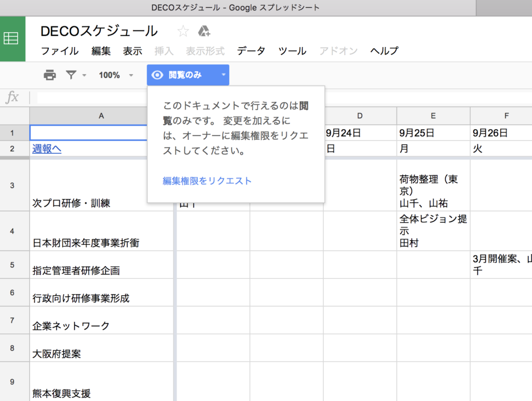Viewport: 532px width, 401px height.
Task: Open the 100% zoom dropdown
Action: point(116,75)
